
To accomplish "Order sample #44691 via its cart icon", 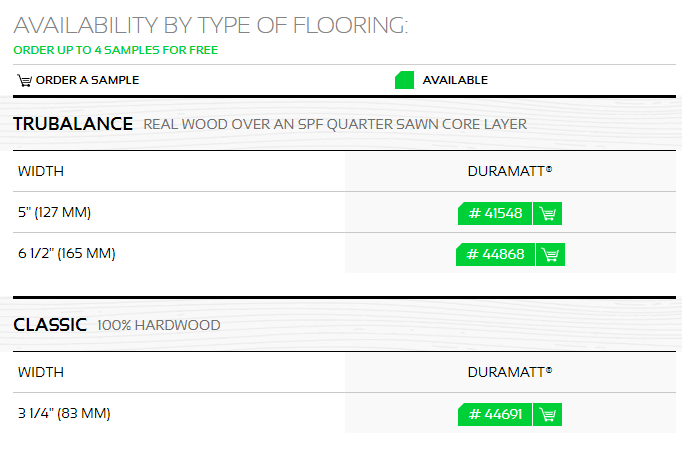I will pos(548,415).
